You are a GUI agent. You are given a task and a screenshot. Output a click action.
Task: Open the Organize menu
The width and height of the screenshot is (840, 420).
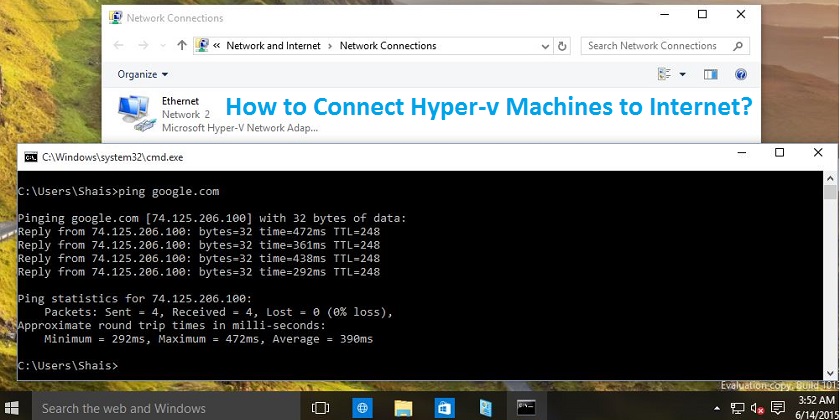click(x=142, y=74)
